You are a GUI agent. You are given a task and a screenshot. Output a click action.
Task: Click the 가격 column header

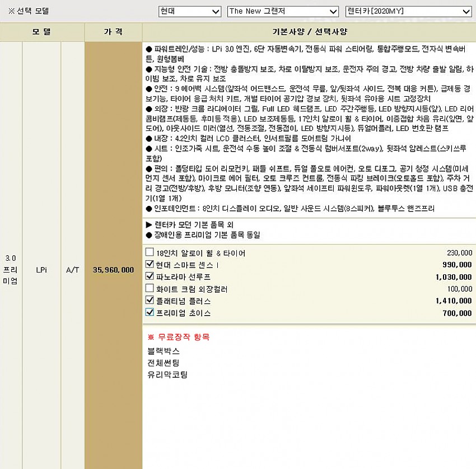[x=113, y=32]
